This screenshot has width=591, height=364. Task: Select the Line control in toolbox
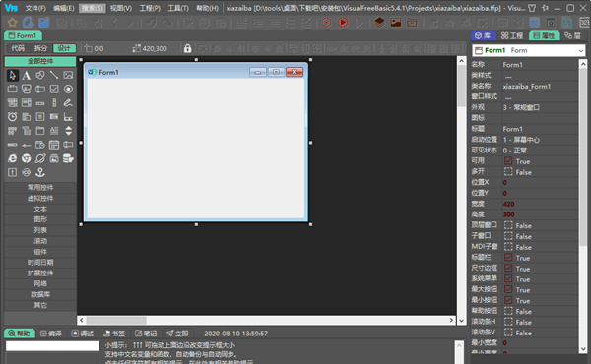54,75
